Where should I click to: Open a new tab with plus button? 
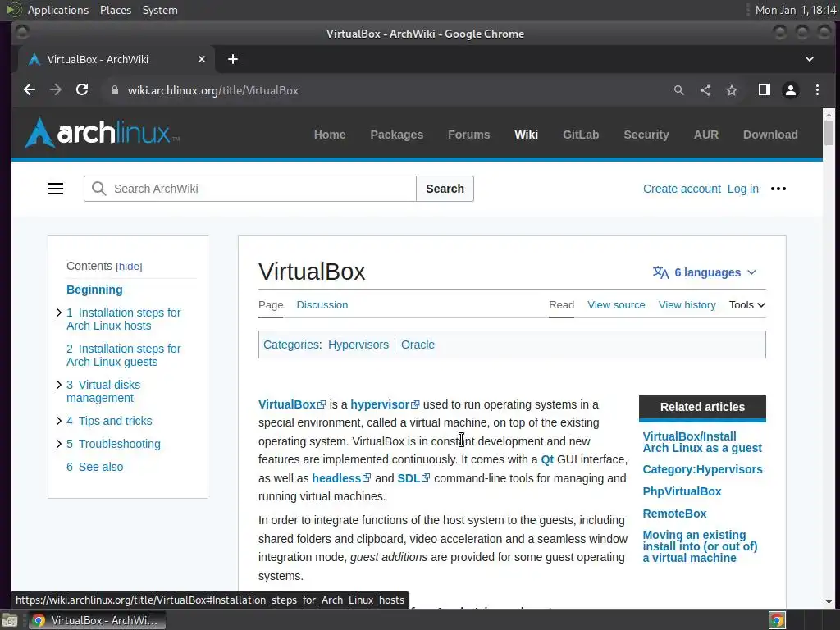tap(232, 59)
